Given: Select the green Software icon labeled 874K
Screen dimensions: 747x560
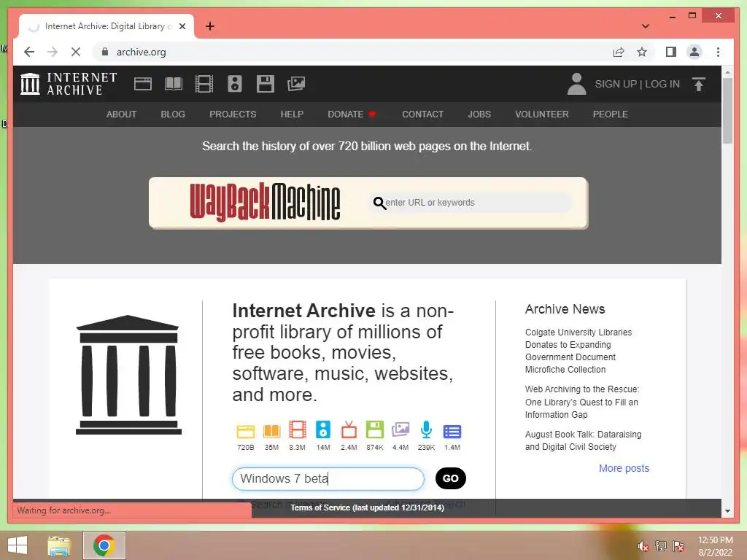Looking at the screenshot, I should pyautogui.click(x=374, y=429).
